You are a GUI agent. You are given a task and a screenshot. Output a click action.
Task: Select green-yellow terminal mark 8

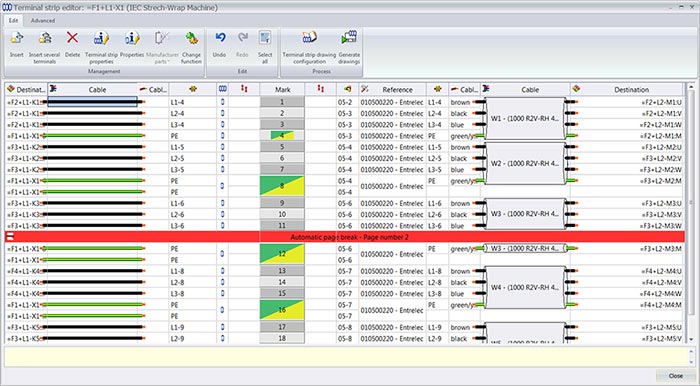[x=282, y=186]
